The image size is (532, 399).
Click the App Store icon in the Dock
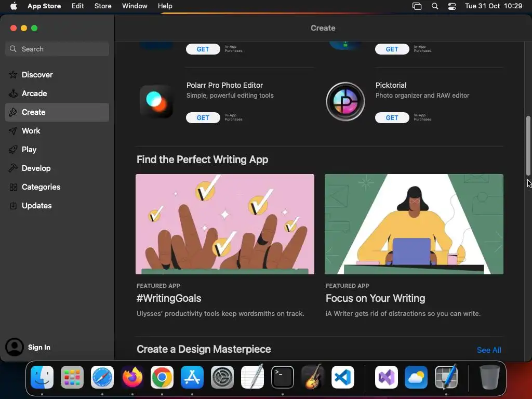[x=192, y=377]
